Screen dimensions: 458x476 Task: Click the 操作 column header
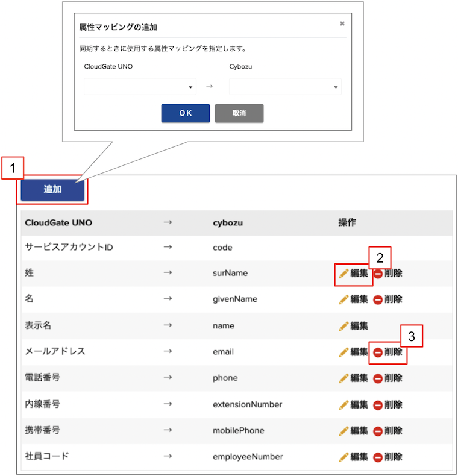tap(347, 222)
